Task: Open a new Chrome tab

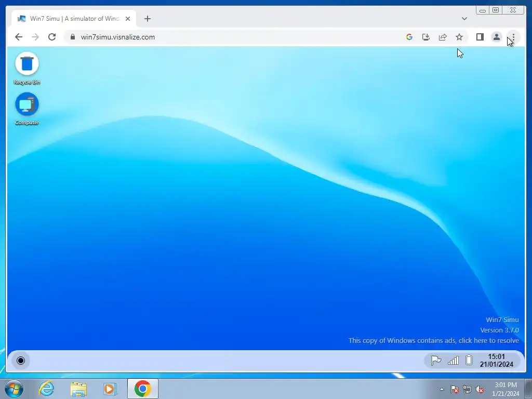Action: (x=147, y=19)
